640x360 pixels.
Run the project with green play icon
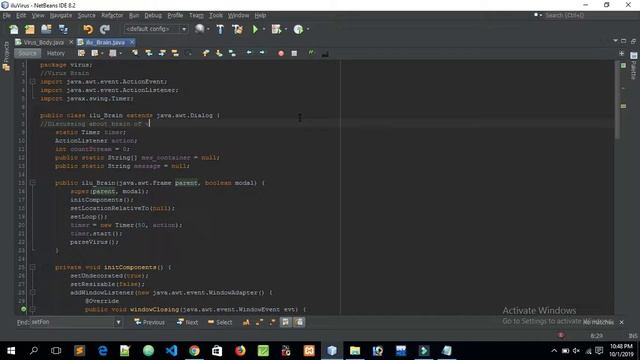(255, 29)
